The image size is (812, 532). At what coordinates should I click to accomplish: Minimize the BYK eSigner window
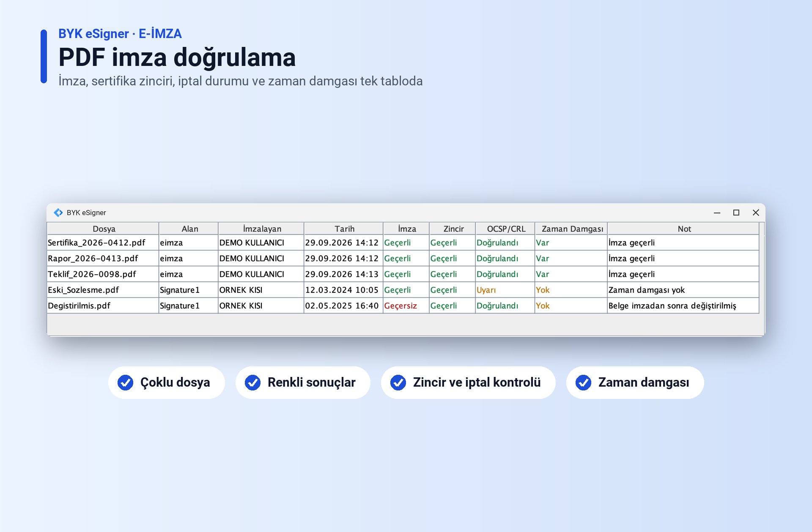click(717, 213)
